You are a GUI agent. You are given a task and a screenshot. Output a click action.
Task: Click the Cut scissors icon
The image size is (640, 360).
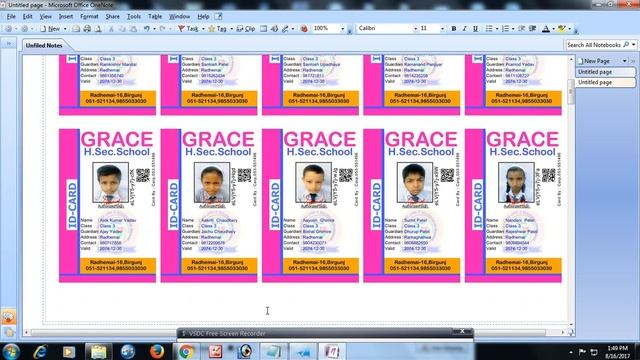111,29
